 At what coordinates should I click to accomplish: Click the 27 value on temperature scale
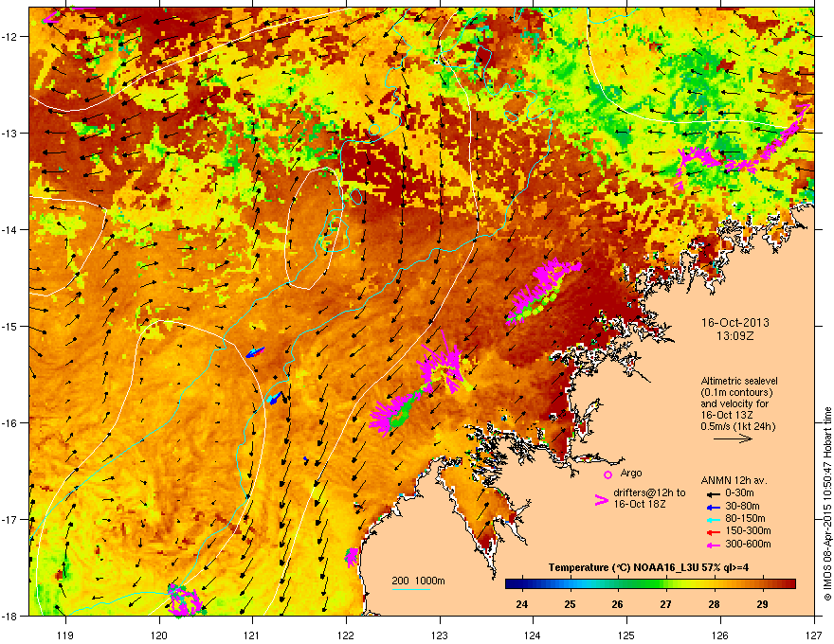(x=665, y=604)
